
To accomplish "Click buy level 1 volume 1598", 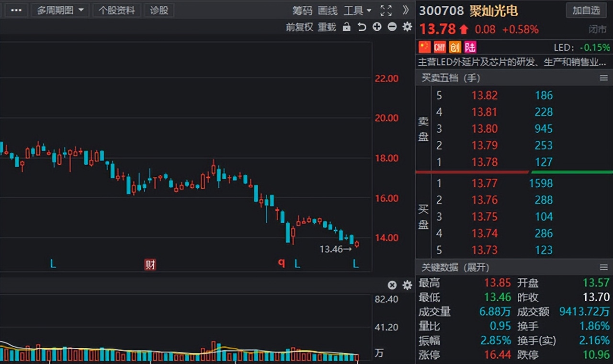I will [541, 183].
